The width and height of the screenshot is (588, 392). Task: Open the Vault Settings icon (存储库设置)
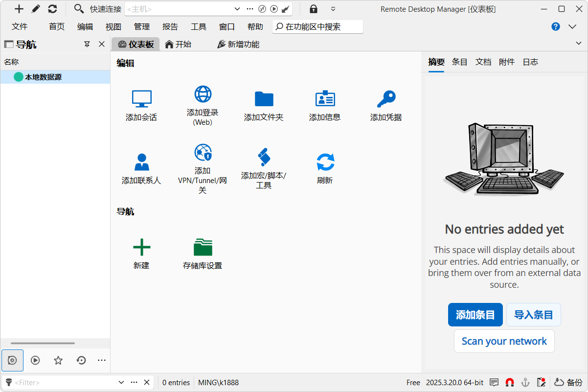coord(203,247)
